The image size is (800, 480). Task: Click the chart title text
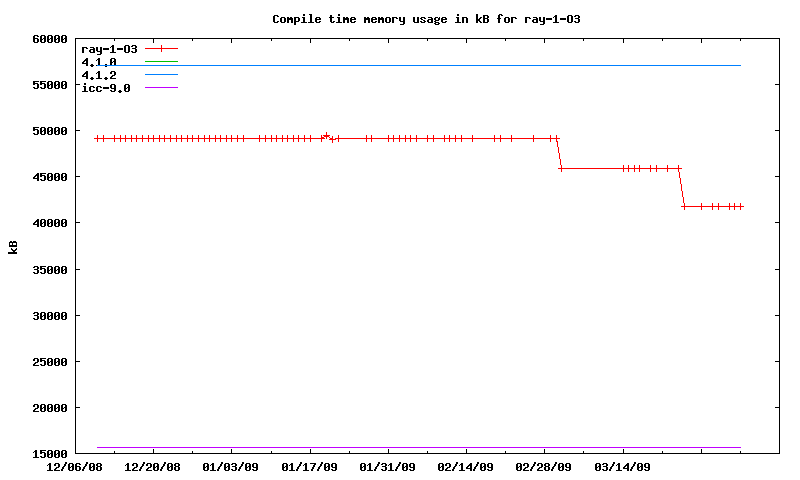426,19
